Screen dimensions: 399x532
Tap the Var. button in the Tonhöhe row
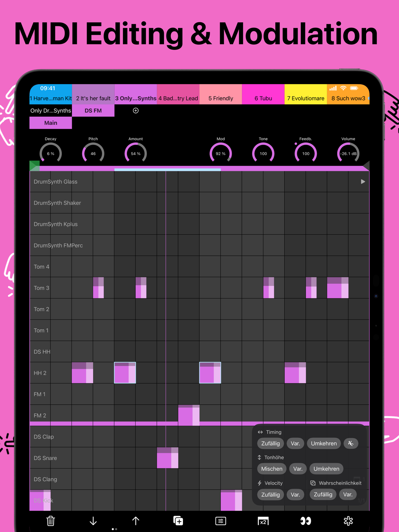click(x=298, y=469)
